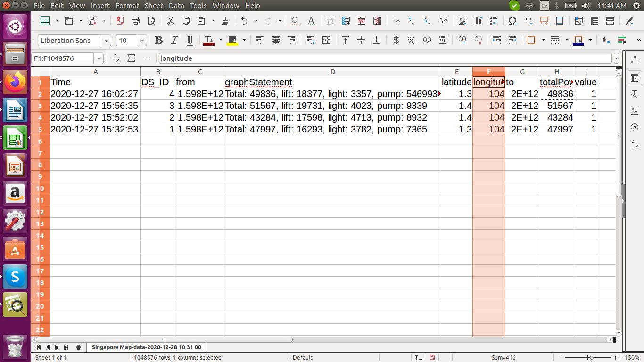Viewport: 644px width, 362px height.
Task: Open the Tools menu
Action: [198, 6]
